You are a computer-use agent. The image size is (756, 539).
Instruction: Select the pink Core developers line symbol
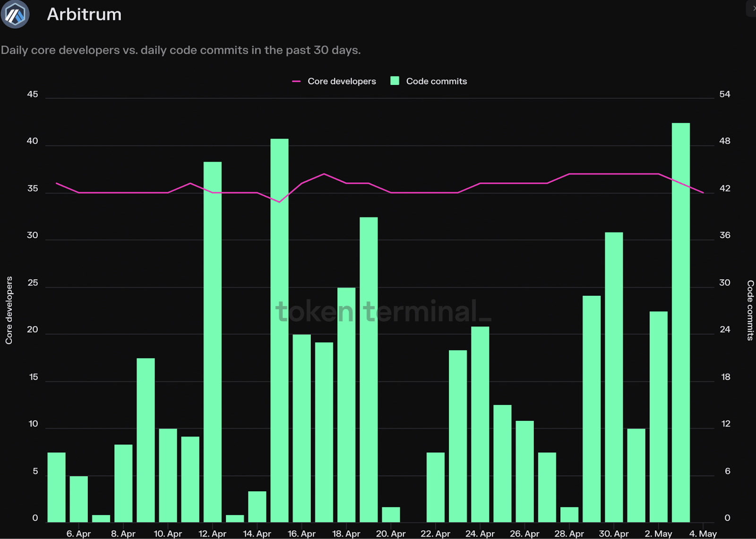click(x=296, y=81)
